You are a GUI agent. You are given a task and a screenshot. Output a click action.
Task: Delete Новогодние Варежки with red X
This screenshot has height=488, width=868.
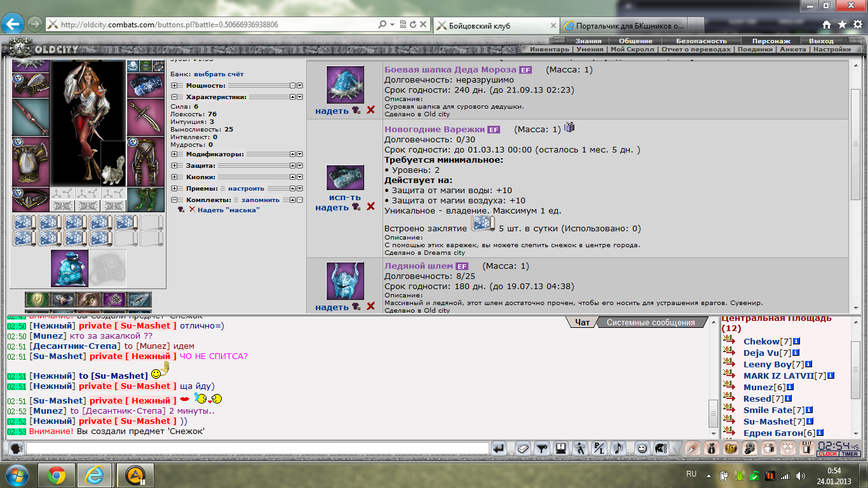[370, 207]
